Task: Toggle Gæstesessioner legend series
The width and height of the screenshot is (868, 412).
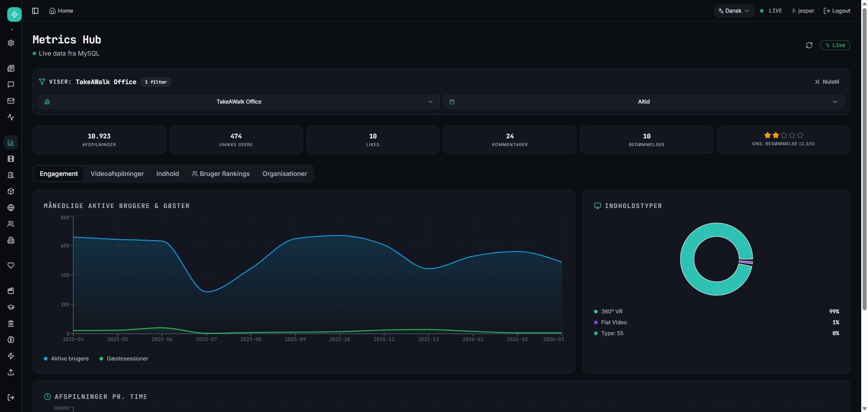Action: coord(124,359)
